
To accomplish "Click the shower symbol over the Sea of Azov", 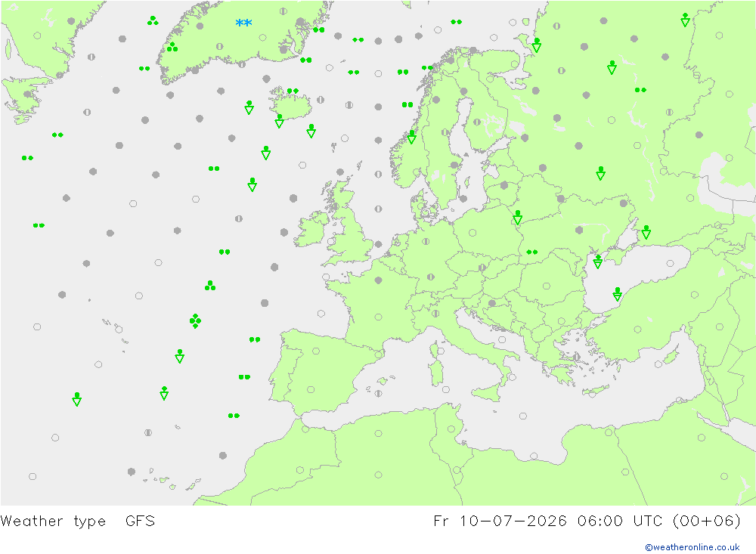I will pos(646,232).
